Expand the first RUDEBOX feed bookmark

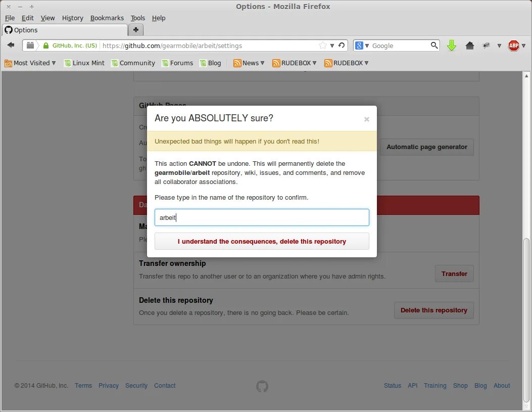click(x=295, y=63)
